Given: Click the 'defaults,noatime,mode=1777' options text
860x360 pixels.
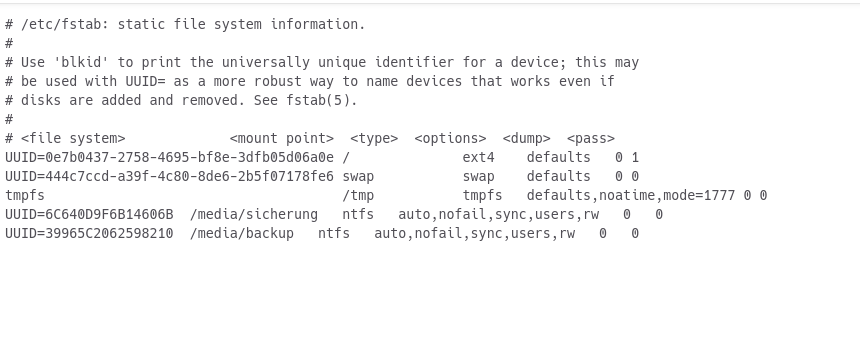Looking at the screenshot, I should tap(631, 195).
